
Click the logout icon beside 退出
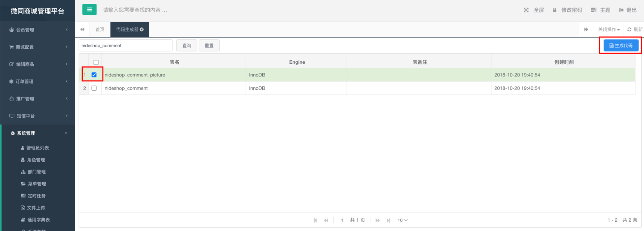(621, 10)
